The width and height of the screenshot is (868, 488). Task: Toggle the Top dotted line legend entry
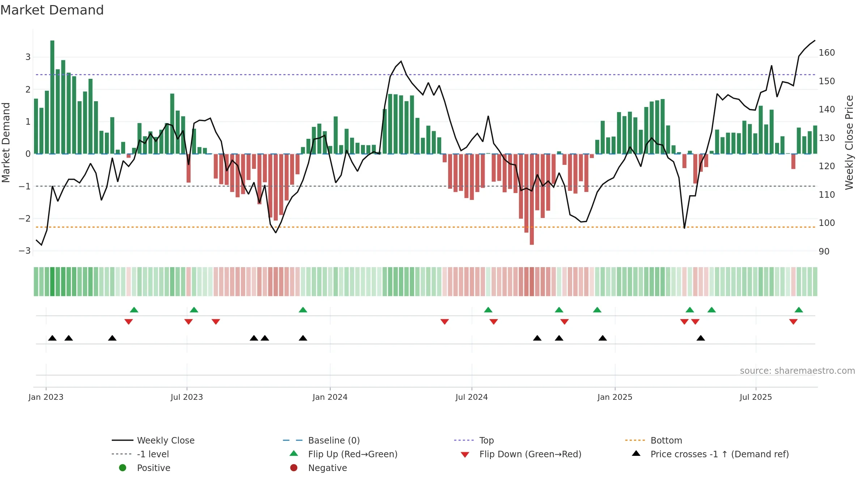[474, 440]
